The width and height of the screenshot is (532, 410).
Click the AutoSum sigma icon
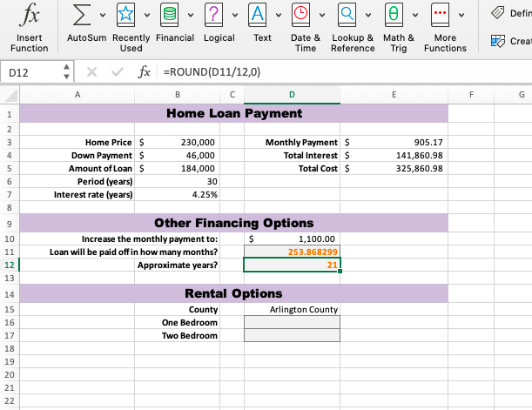[x=82, y=15]
